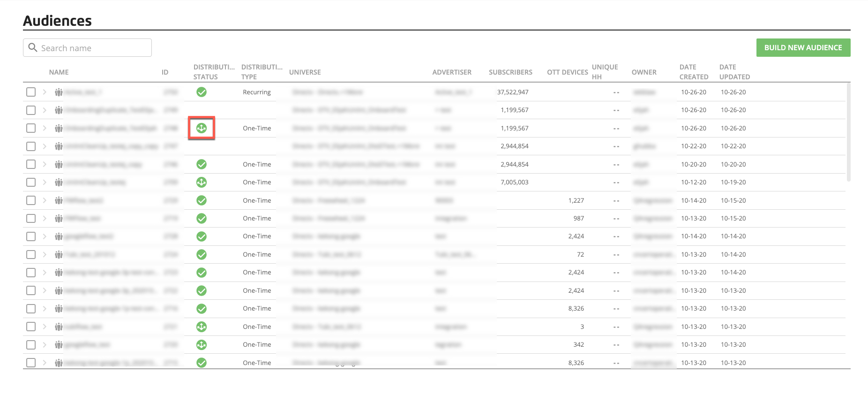The image size is (868, 396).
Task: Click the audience people icon of the row created 10-20-20
Action: pyautogui.click(x=59, y=165)
